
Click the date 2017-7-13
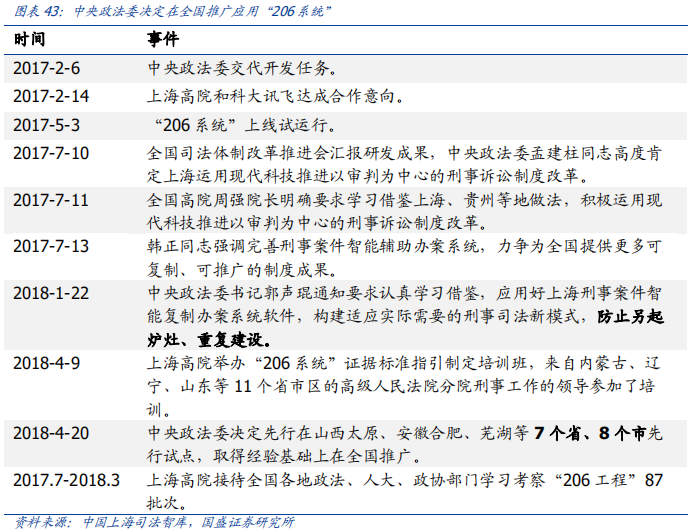(x=51, y=246)
